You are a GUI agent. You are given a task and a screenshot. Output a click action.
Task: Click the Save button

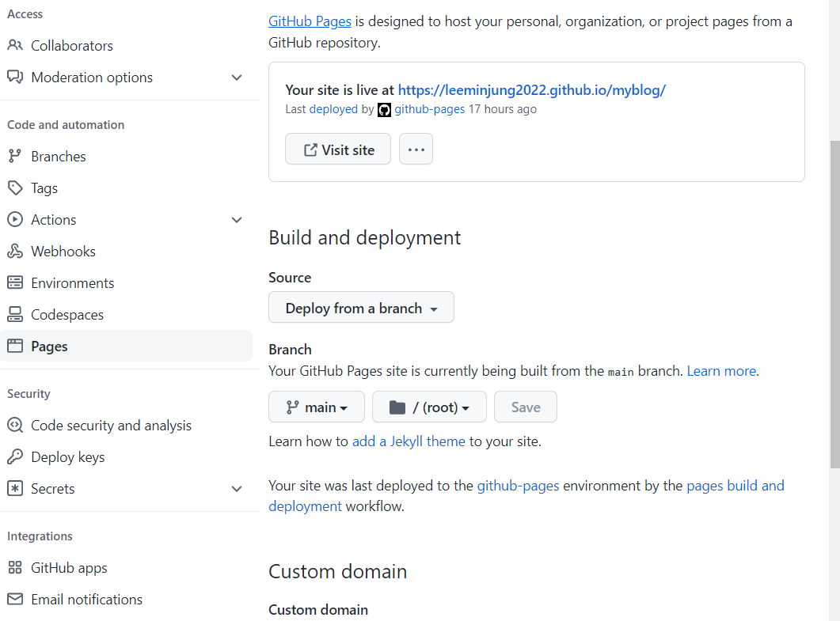526,407
